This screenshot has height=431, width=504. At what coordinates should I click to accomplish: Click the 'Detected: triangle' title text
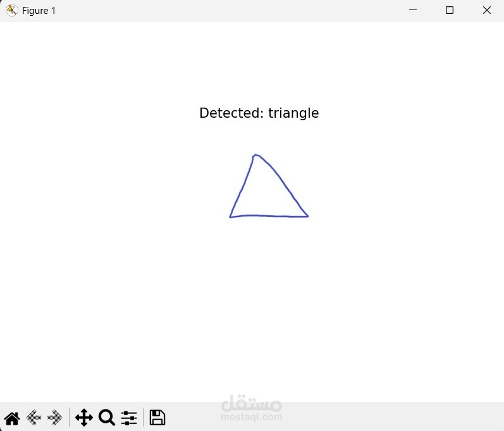tap(259, 113)
